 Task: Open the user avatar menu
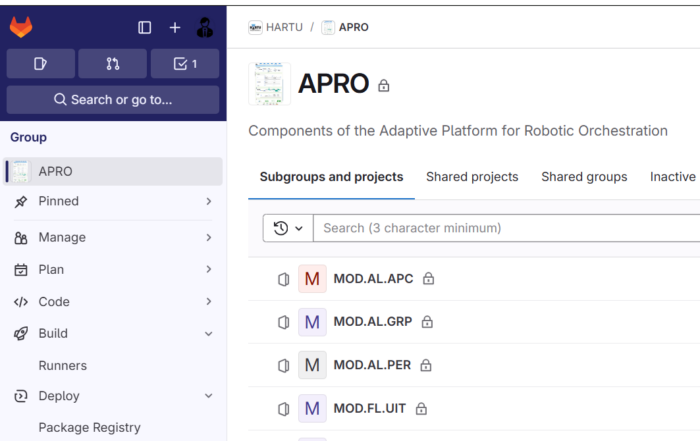pos(205,28)
